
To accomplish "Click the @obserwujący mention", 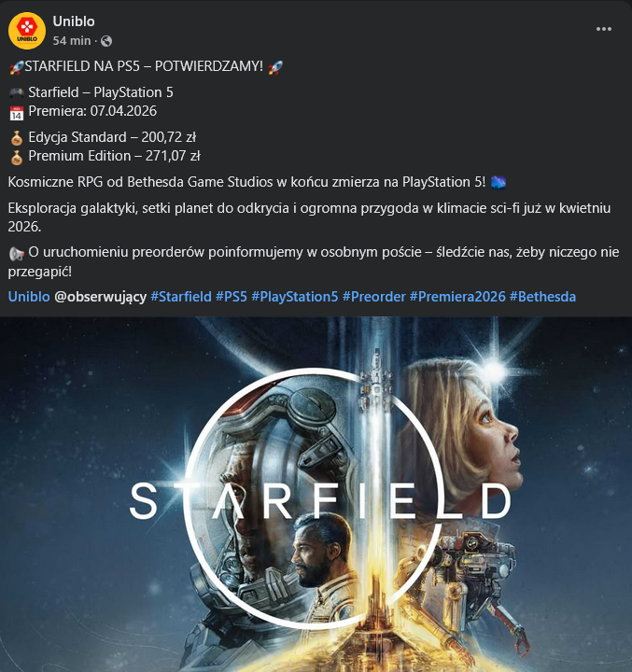I will click(x=100, y=297).
